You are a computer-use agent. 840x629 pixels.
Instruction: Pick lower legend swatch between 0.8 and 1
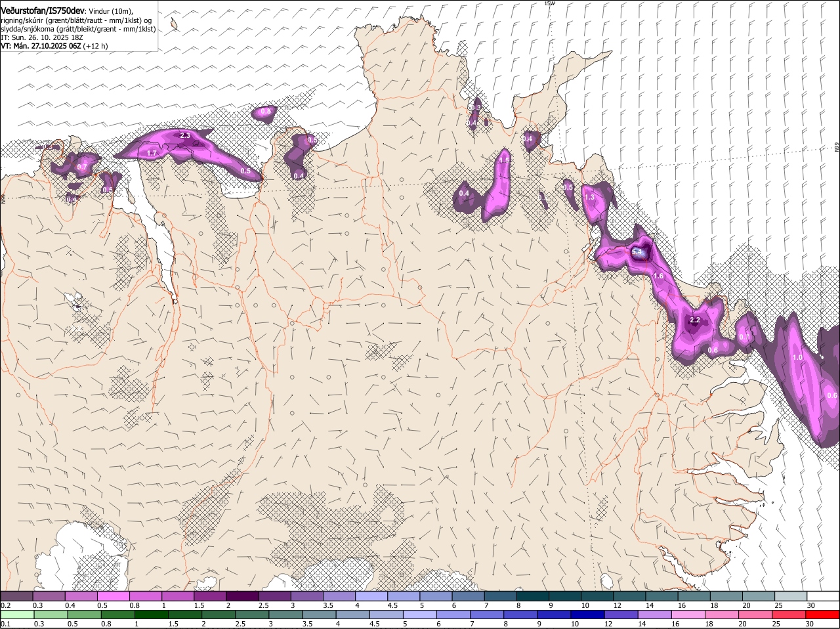pyautogui.click(x=117, y=615)
